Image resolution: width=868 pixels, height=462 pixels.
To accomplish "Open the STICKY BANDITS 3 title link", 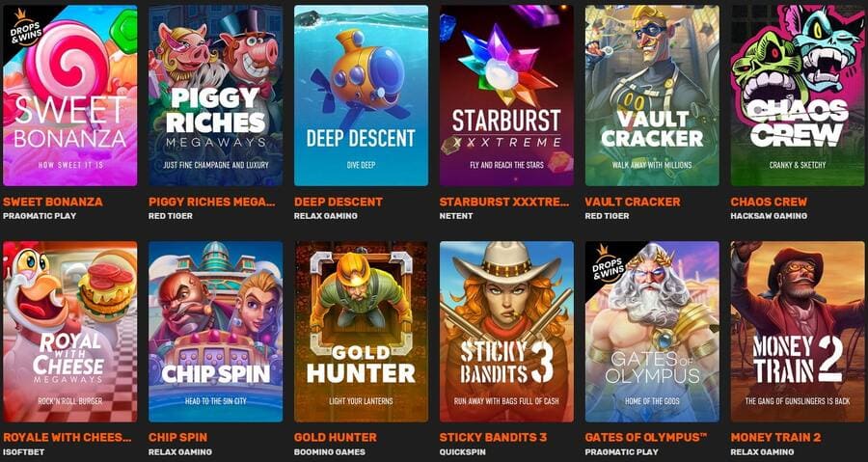I will click(493, 438).
